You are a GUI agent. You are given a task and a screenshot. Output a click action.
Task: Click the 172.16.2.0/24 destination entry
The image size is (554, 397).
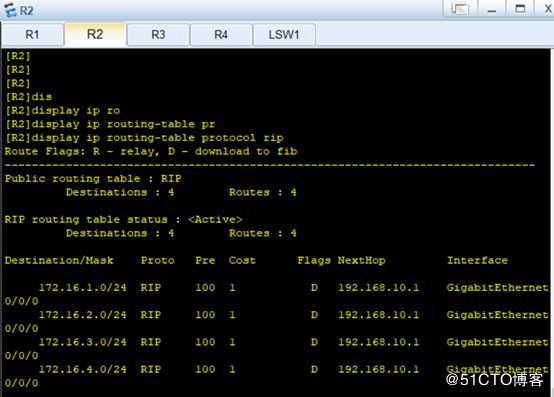(83, 315)
